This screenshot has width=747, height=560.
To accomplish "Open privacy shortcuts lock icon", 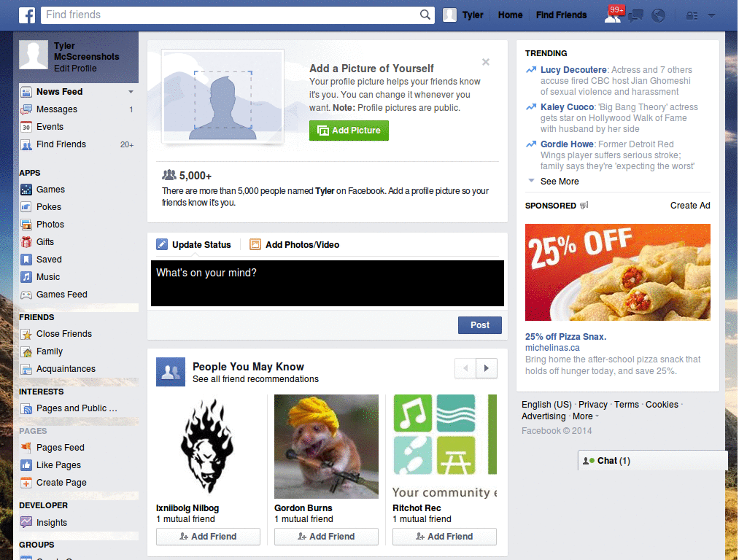I will (692, 16).
